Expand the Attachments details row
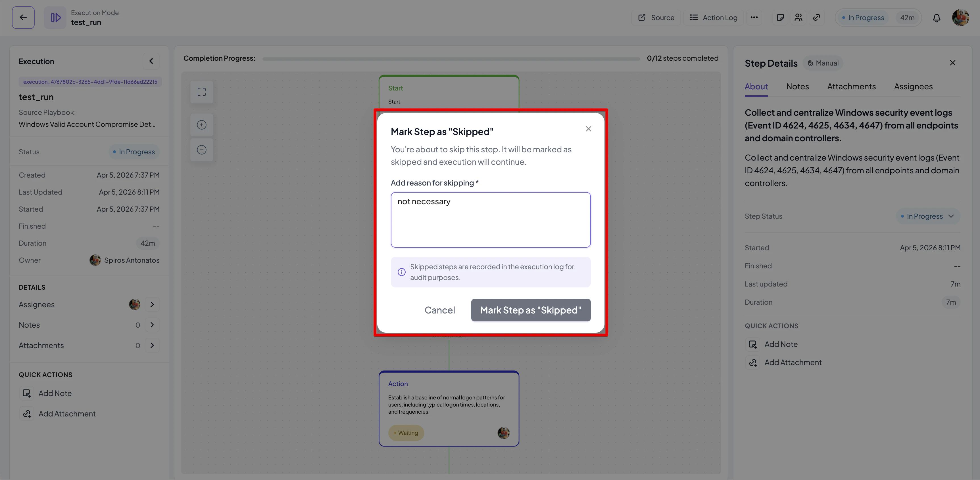 152,346
